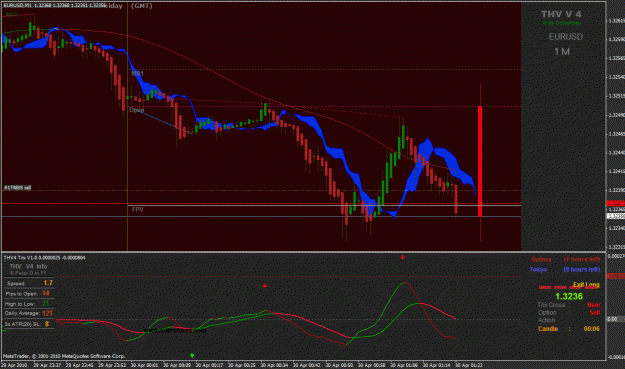
Task: Click the green 1.3236 price readout
Action: (x=569, y=296)
